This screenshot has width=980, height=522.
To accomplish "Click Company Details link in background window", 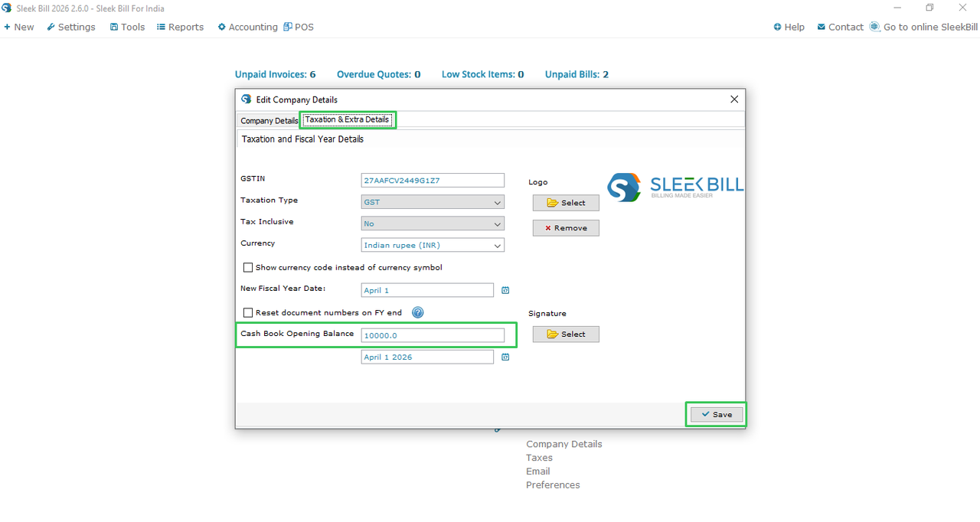I will [564, 444].
